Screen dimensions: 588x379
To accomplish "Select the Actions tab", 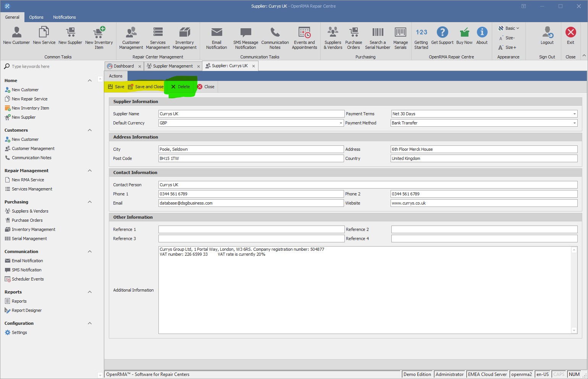I will pos(116,76).
